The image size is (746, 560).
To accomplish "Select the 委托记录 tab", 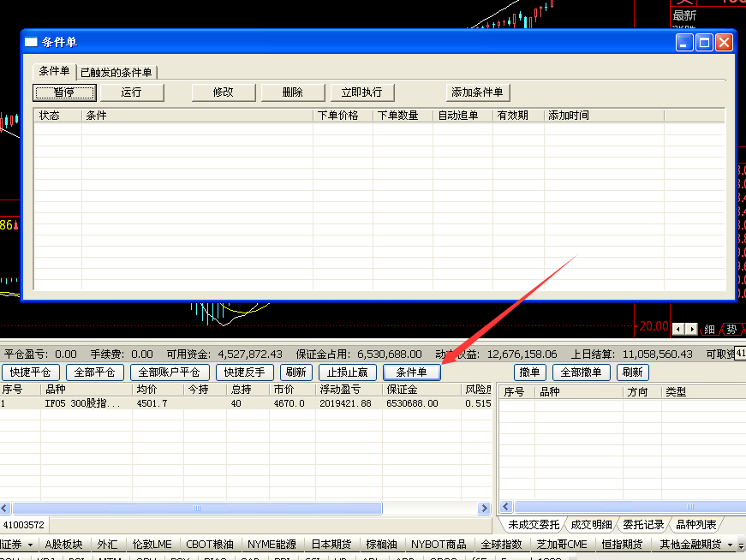I will point(643,524).
